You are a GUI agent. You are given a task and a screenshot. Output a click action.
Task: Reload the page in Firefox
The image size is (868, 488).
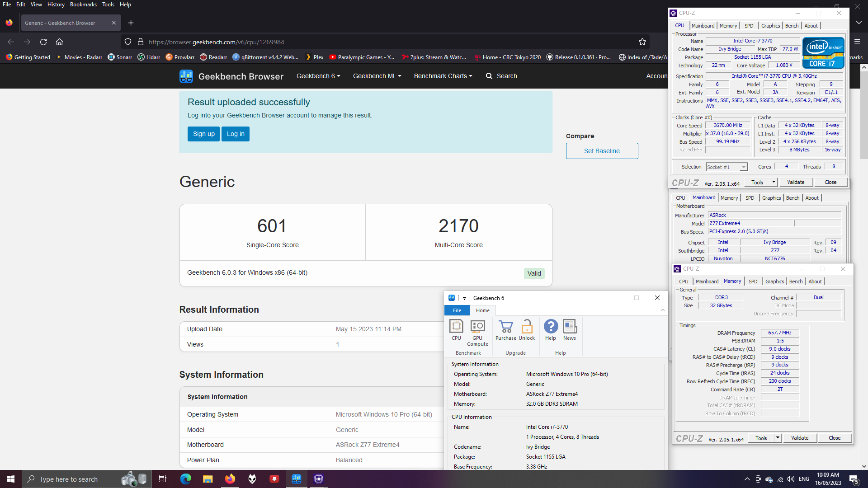[x=43, y=42]
